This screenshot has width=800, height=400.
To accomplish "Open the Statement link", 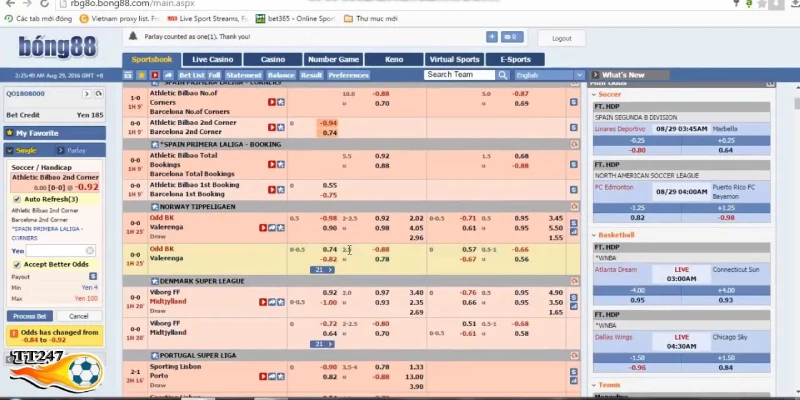I will click(x=243, y=75).
